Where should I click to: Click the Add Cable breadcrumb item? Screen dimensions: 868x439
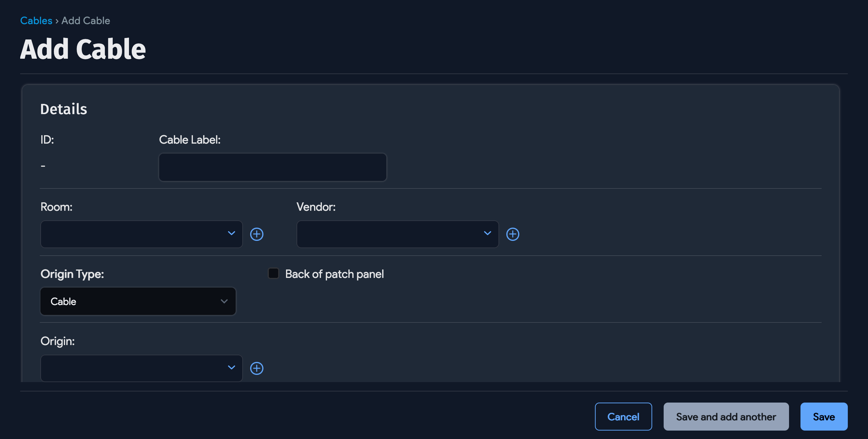click(x=86, y=20)
